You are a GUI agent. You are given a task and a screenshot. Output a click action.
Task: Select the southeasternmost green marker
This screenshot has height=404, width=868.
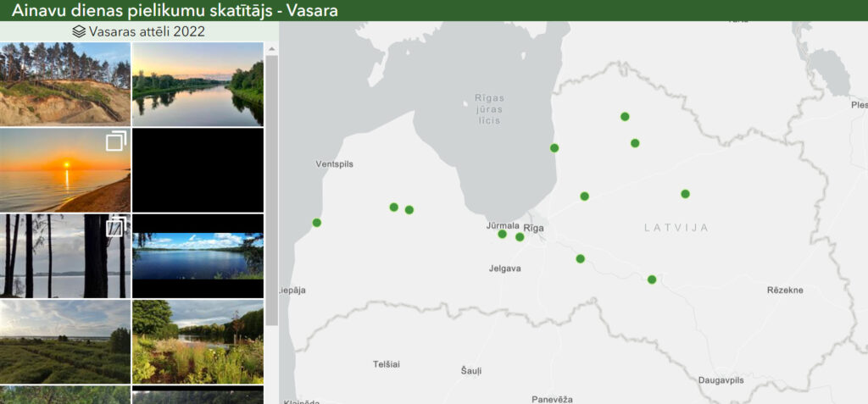(x=652, y=279)
